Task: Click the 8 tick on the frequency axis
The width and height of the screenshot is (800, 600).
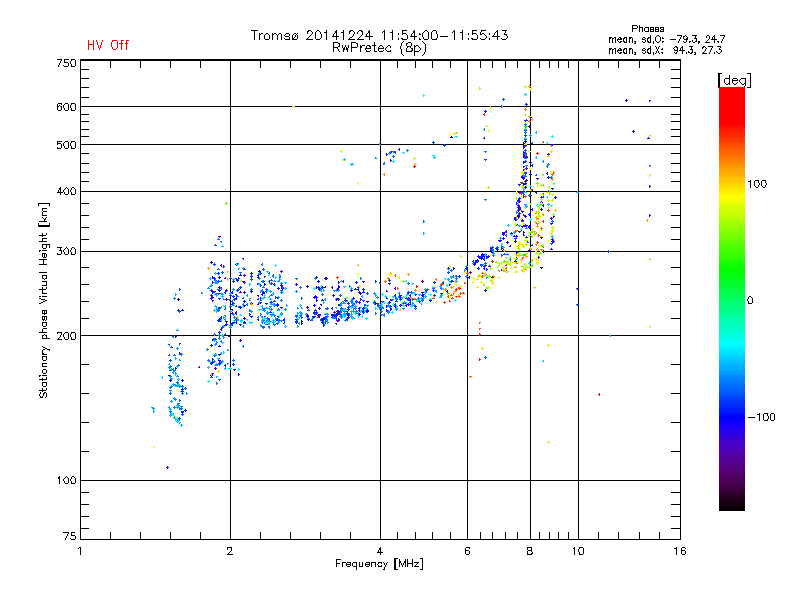Action: [x=530, y=551]
